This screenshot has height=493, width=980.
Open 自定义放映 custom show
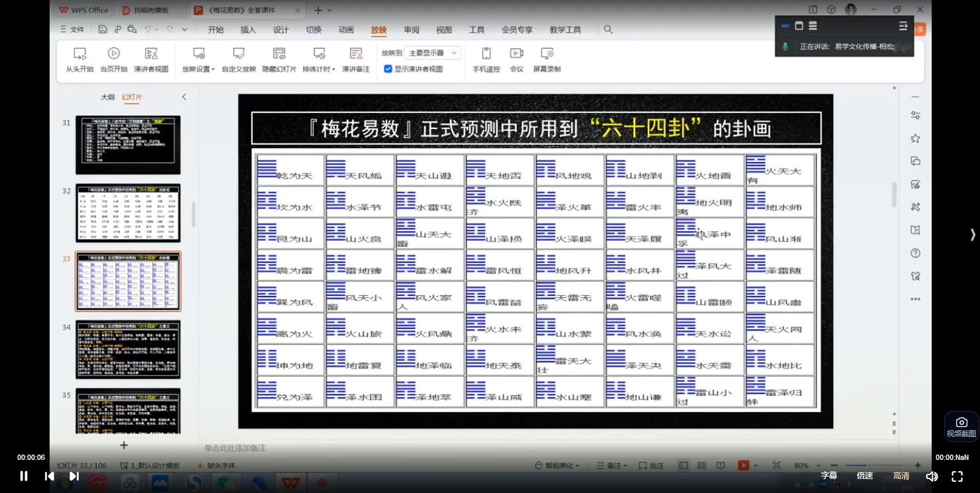point(239,60)
